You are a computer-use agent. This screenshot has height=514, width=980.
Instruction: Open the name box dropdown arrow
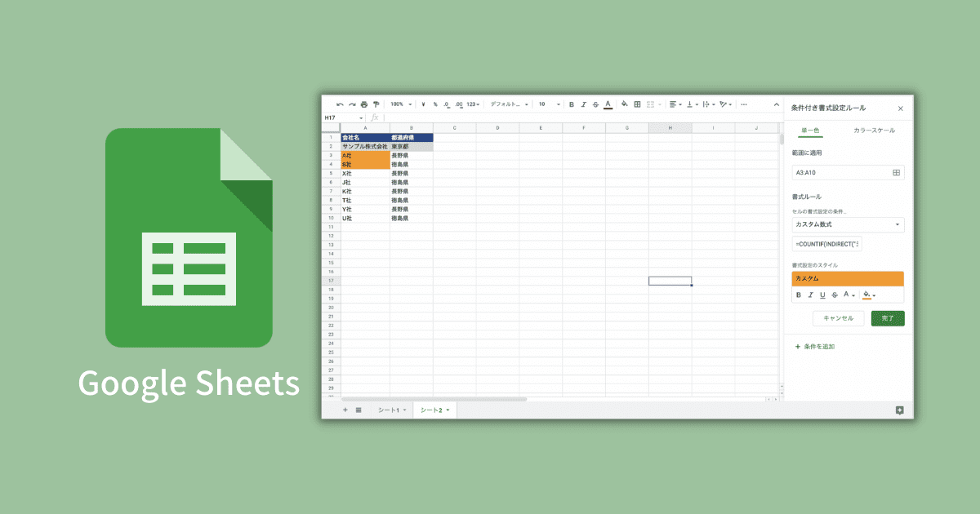[x=361, y=117]
